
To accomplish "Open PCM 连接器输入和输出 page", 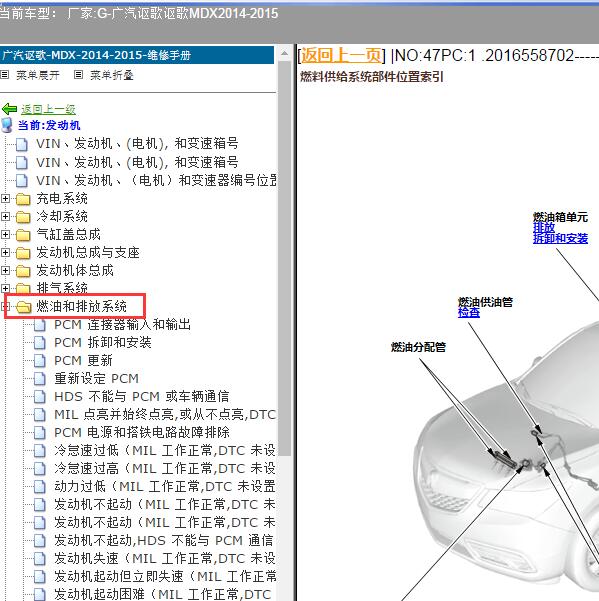I will click(x=122, y=325).
